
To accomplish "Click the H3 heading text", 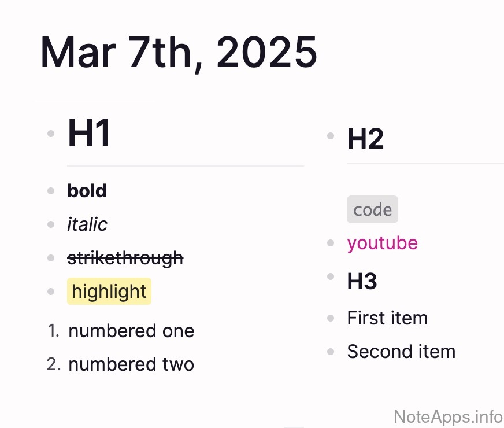I will 362,282.
